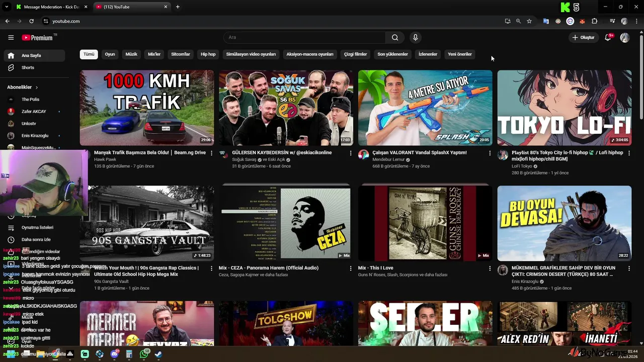Screen dimensions: 644x362
Task: Open Shorts from the sidebar
Action: [x=34, y=67]
